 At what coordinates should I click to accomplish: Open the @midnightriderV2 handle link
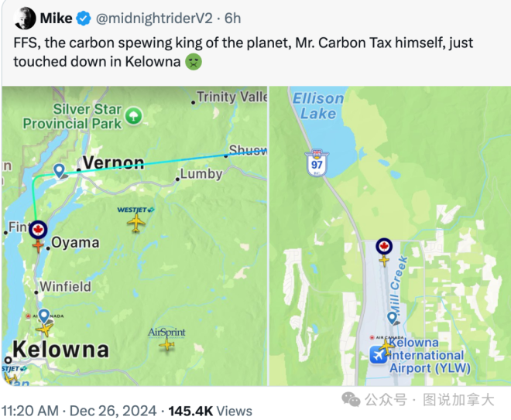pyautogui.click(x=154, y=19)
